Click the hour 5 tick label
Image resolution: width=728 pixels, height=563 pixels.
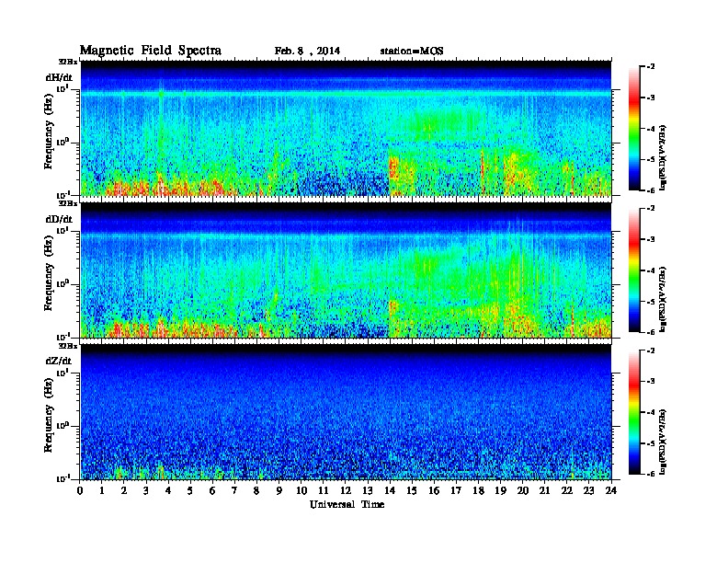coord(190,490)
